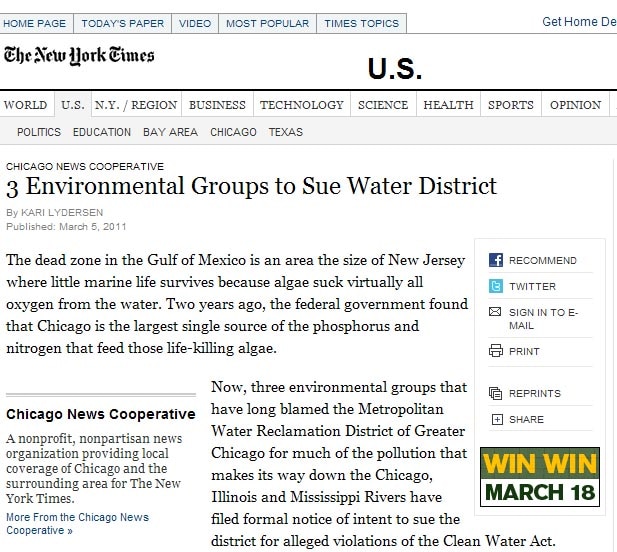The height and width of the screenshot is (552, 617).
Task: Open the SCIENCE section
Action: coord(383,105)
